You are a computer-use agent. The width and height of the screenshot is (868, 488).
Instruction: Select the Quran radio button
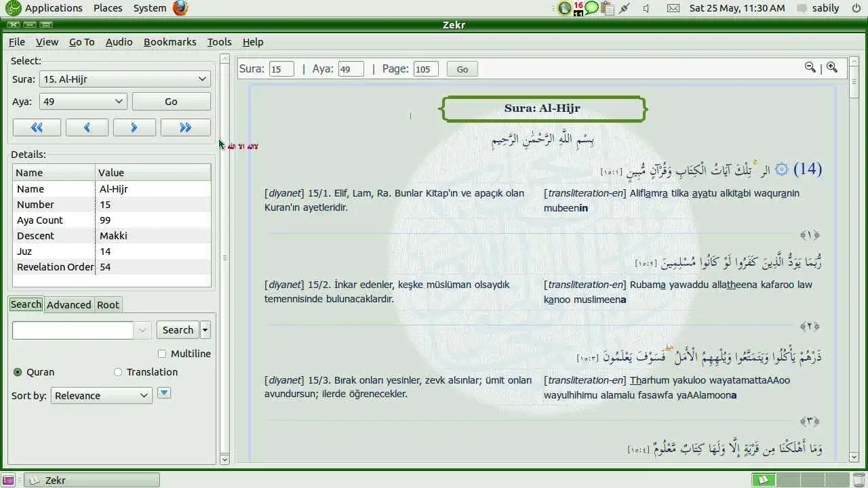(18, 372)
